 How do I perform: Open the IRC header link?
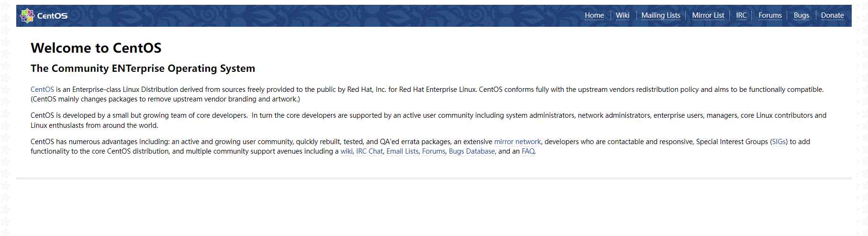click(741, 15)
